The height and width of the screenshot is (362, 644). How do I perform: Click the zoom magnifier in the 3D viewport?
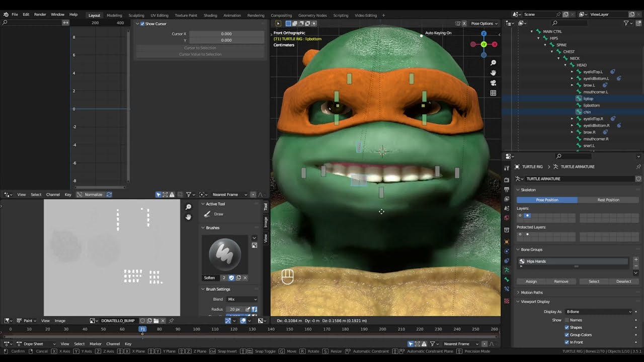[493, 63]
